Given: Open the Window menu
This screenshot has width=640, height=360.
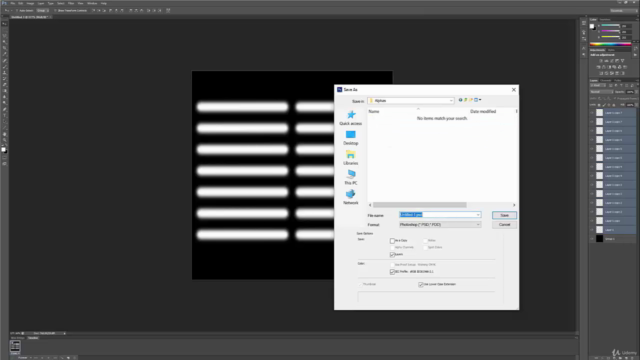Looking at the screenshot, I should [x=92, y=3].
